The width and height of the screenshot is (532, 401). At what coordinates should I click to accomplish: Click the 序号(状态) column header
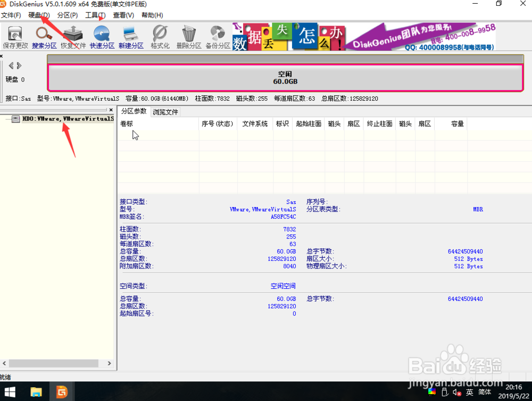click(218, 124)
